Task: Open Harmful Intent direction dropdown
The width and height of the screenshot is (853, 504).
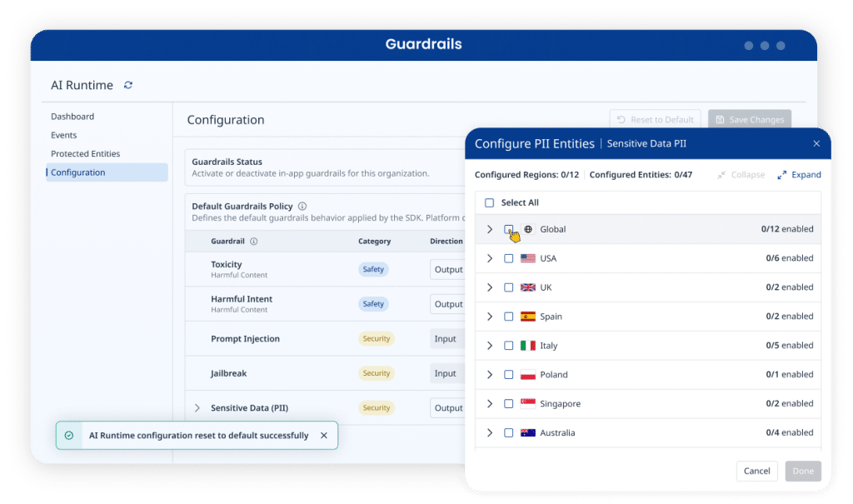Action: click(448, 304)
